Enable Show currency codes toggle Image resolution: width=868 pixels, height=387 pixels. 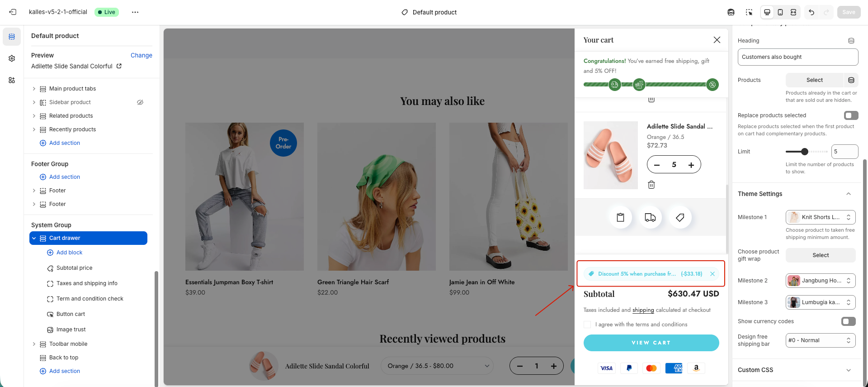click(x=848, y=321)
